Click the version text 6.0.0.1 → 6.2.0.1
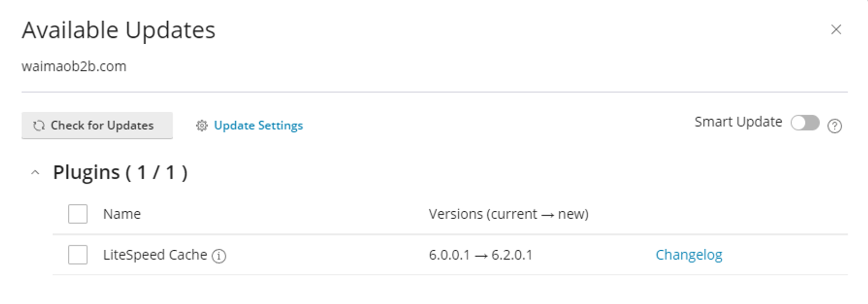Image resolution: width=868 pixels, height=304 pixels. [x=481, y=255]
